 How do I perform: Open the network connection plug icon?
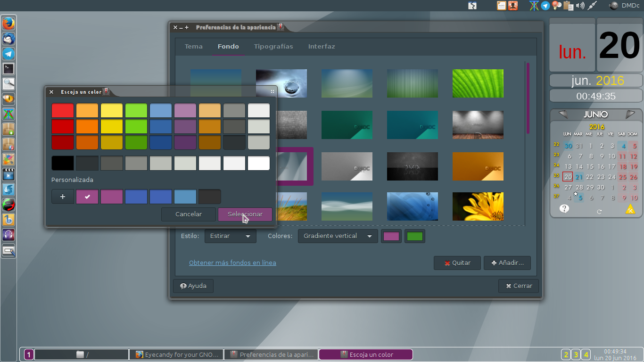coord(593,6)
